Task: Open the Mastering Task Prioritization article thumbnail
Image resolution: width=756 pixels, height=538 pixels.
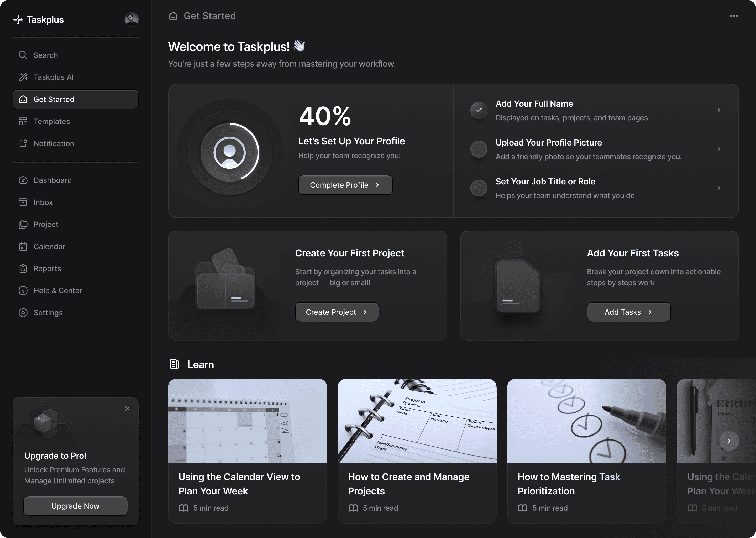Action: [586, 421]
